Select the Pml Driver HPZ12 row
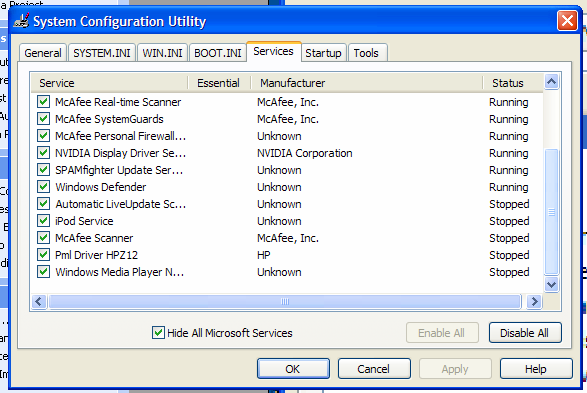Viewport: 587px width, 393px height. click(x=286, y=255)
